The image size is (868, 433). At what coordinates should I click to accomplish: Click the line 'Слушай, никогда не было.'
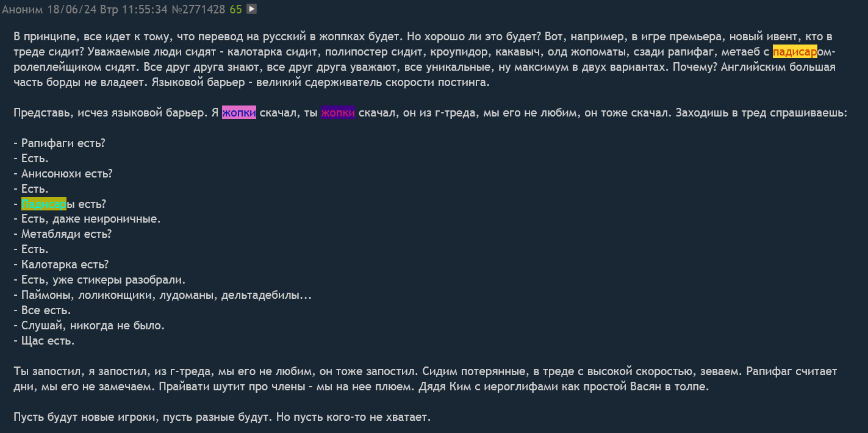(x=89, y=326)
